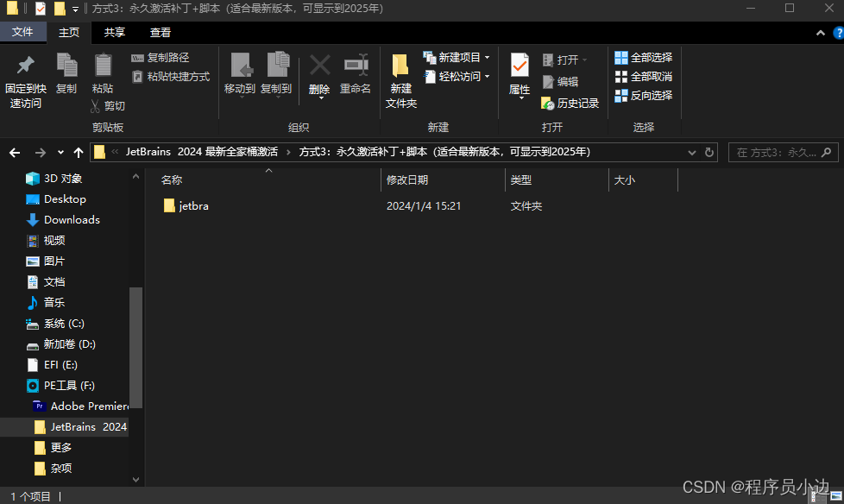Click Select none (全部取消)

[x=644, y=77]
